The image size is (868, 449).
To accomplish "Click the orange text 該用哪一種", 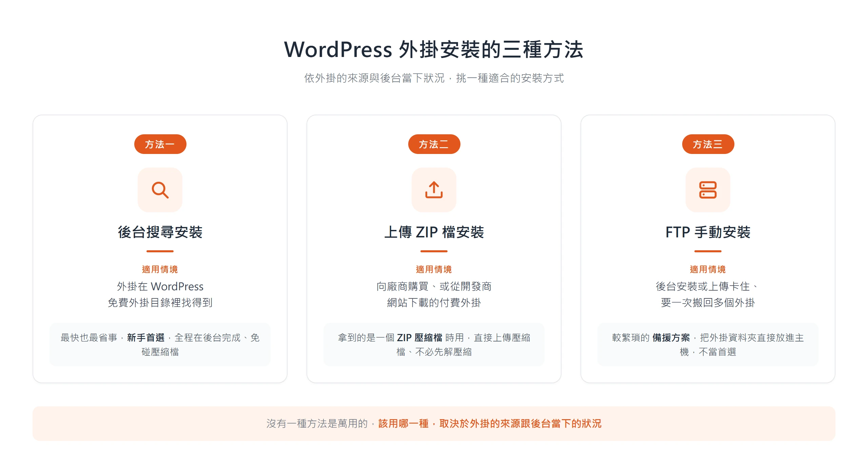I will (x=403, y=424).
